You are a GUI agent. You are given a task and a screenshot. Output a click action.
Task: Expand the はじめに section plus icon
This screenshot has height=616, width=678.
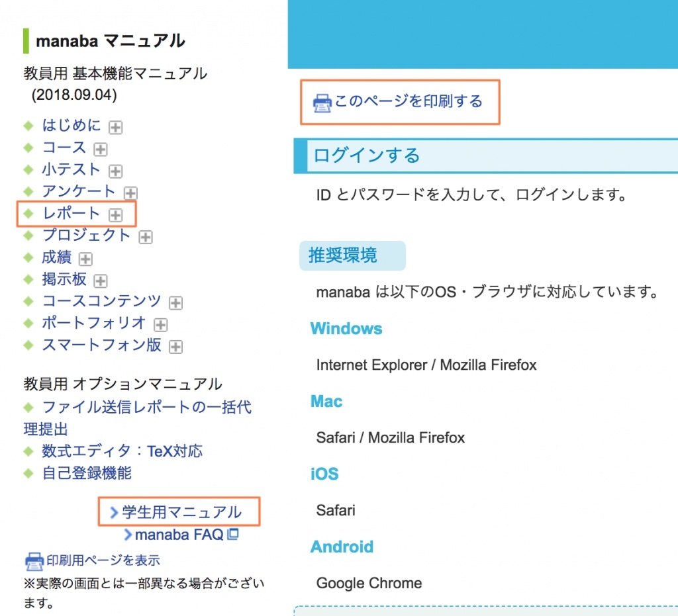coord(115,127)
